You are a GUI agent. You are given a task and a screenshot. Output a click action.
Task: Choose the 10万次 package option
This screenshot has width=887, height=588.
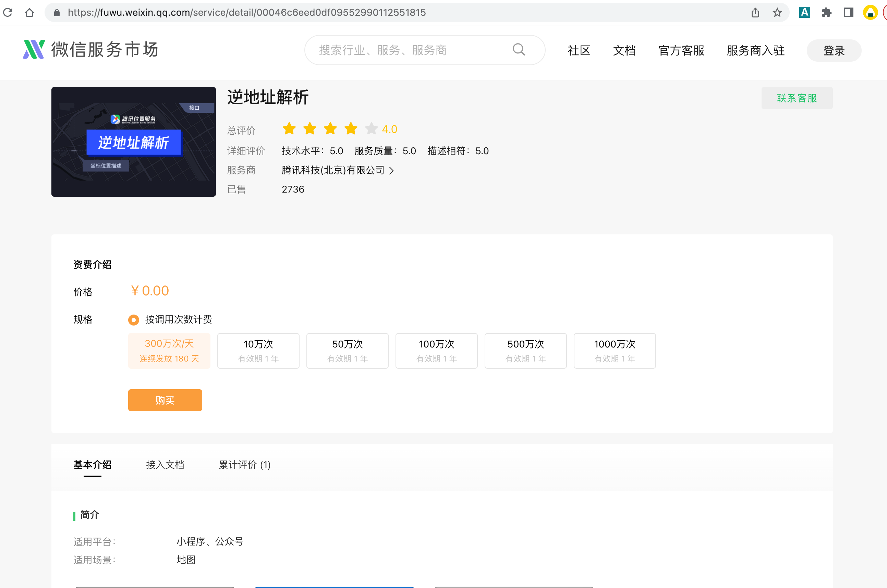click(258, 351)
